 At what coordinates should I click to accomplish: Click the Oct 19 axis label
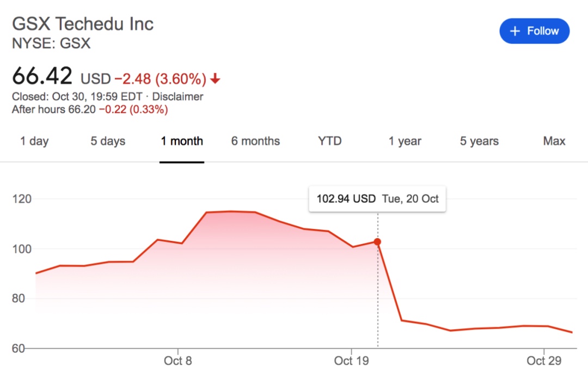(352, 361)
